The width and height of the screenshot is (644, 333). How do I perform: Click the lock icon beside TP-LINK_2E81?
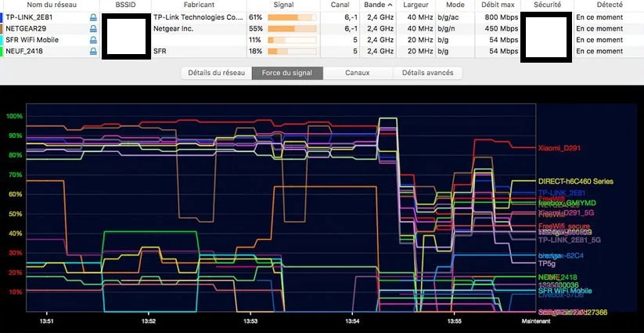tap(94, 16)
